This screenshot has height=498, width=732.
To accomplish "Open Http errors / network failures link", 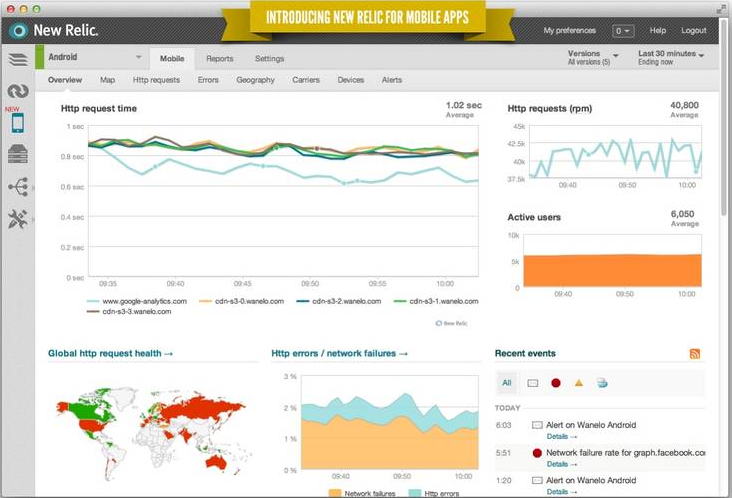I will 339,353.
